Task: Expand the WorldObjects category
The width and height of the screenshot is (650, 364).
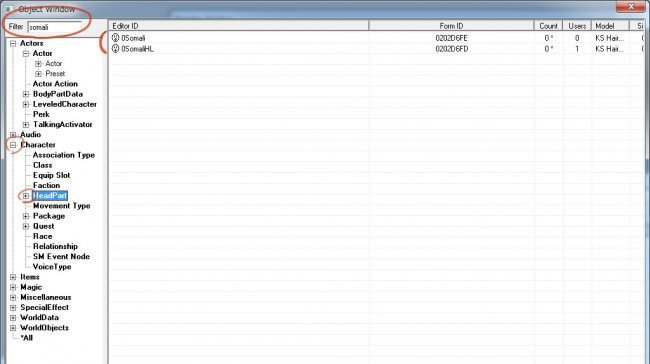Action: click(x=13, y=328)
